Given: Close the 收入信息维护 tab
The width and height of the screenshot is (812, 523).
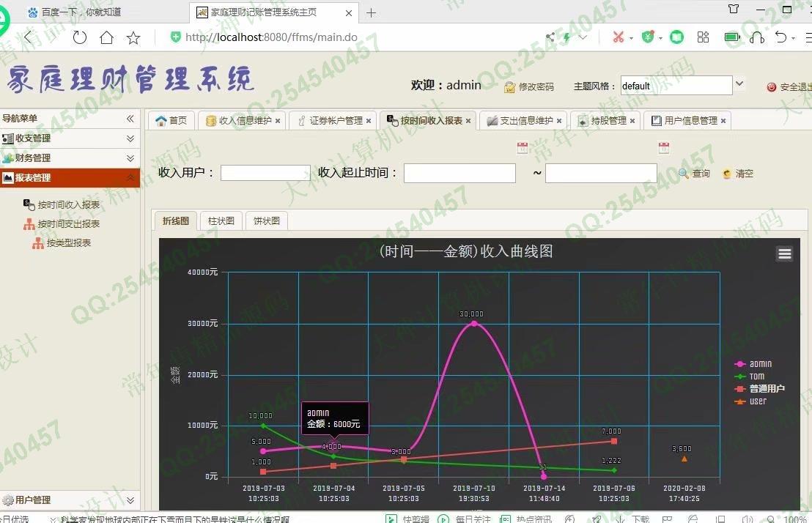Looking at the screenshot, I should point(278,121).
